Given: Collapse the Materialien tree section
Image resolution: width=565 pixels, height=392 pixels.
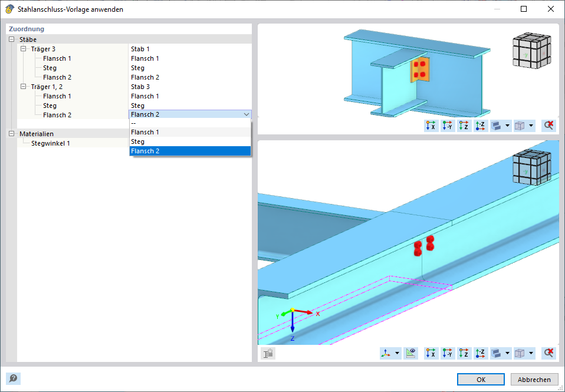Looking at the screenshot, I should pyautogui.click(x=12, y=134).
